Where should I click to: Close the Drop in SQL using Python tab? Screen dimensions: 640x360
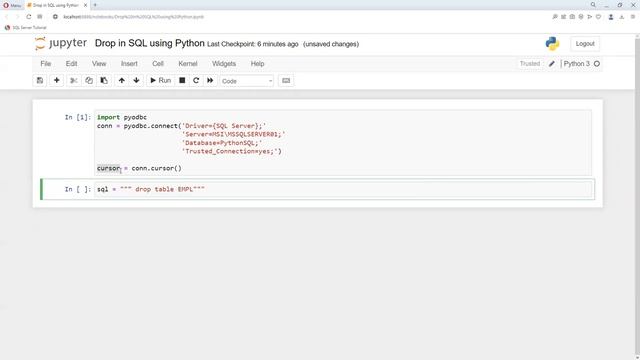coord(85,5)
